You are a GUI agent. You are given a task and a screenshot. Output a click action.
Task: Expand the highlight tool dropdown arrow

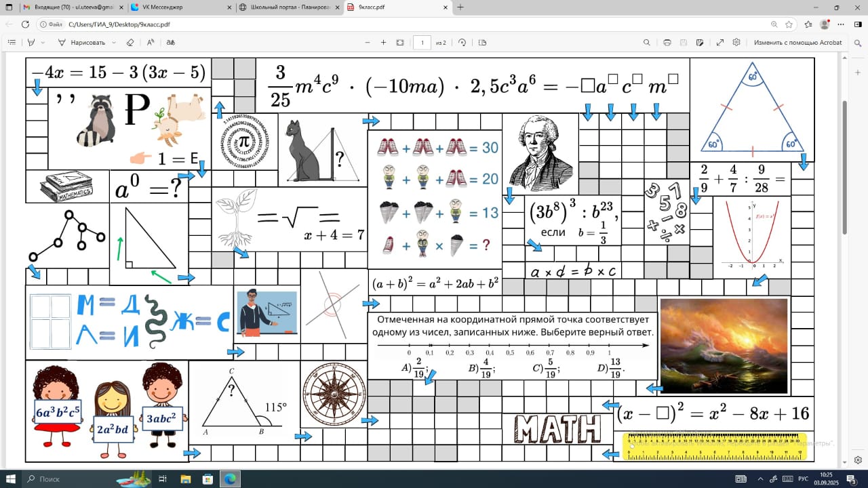click(x=43, y=42)
